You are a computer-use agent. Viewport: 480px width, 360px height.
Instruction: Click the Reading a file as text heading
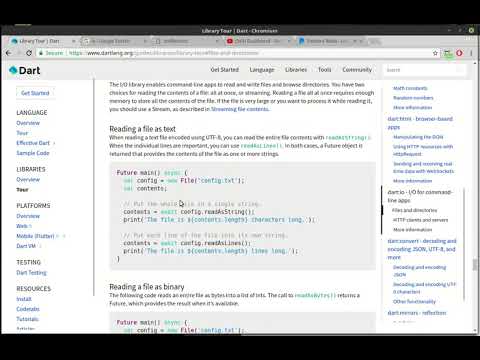[142, 129]
